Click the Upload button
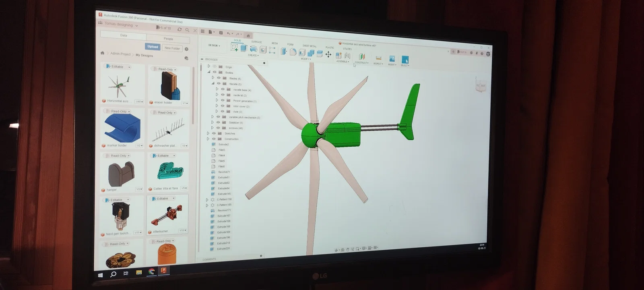Image resolution: width=644 pixels, height=290 pixels. pyautogui.click(x=153, y=46)
